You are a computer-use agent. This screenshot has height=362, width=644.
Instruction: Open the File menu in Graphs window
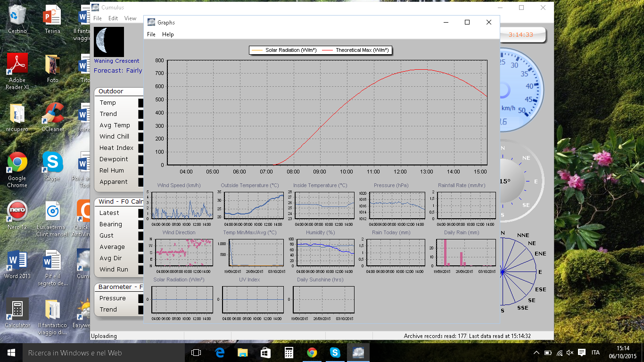tap(151, 34)
